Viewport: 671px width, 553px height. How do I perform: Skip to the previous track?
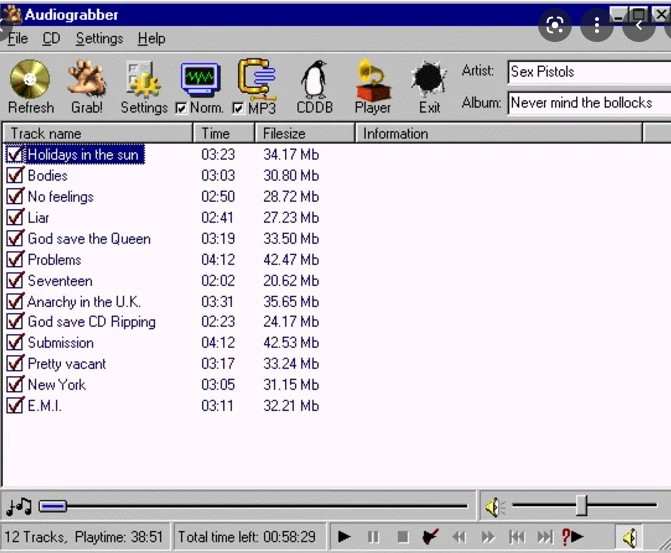[x=517, y=536]
